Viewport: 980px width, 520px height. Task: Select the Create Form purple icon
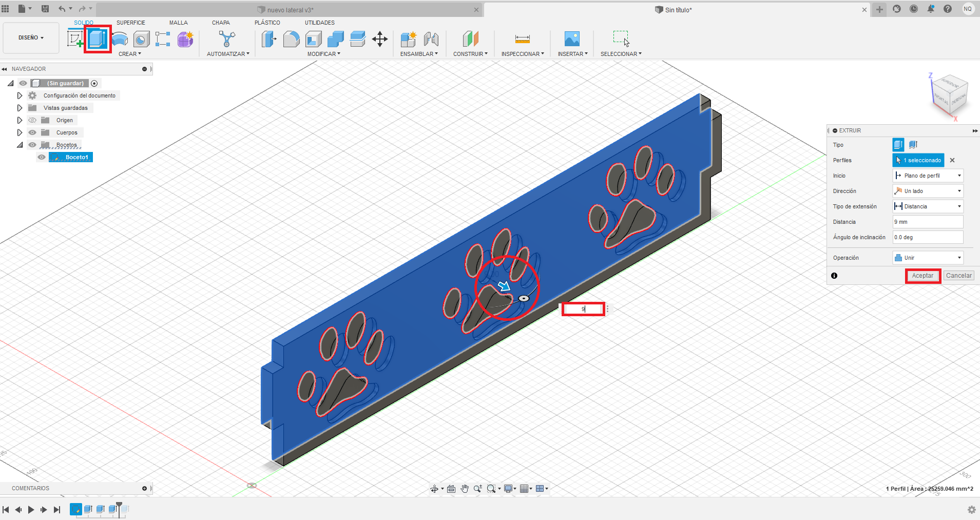[x=185, y=39]
